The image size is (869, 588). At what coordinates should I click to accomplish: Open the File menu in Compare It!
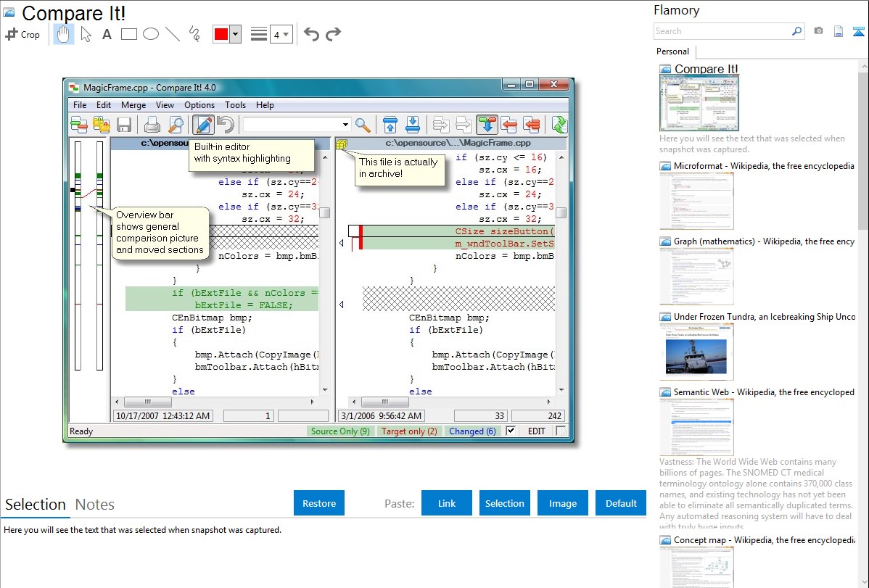80,104
